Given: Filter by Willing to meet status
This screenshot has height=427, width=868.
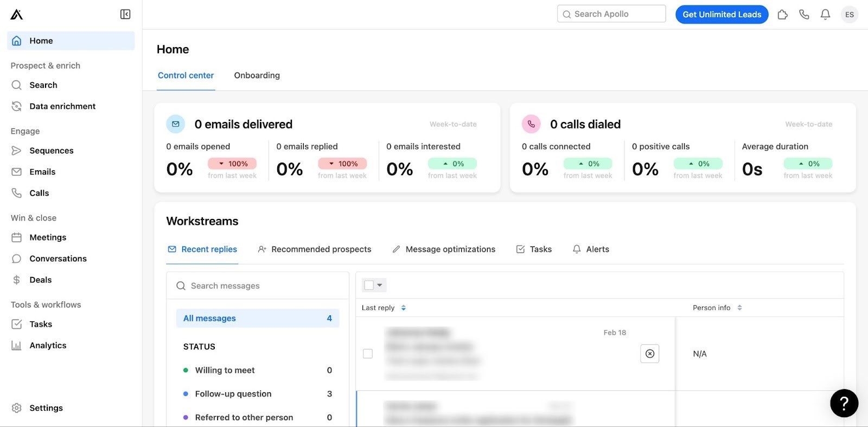Looking at the screenshot, I should pos(258,370).
